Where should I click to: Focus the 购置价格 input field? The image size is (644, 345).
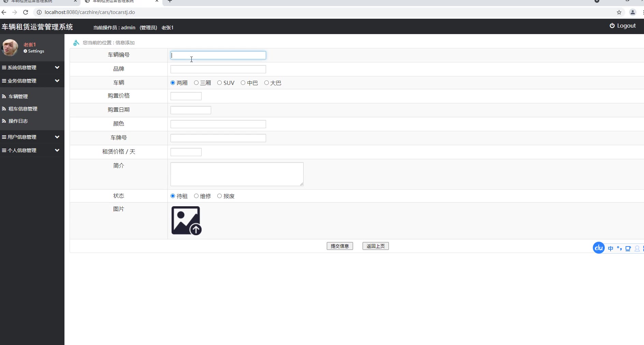[x=186, y=96]
